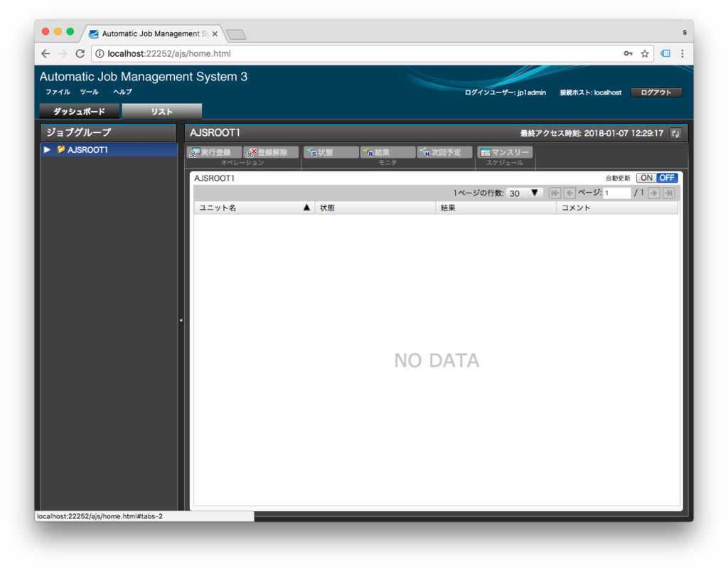Click the browser address bar

pos(284,53)
